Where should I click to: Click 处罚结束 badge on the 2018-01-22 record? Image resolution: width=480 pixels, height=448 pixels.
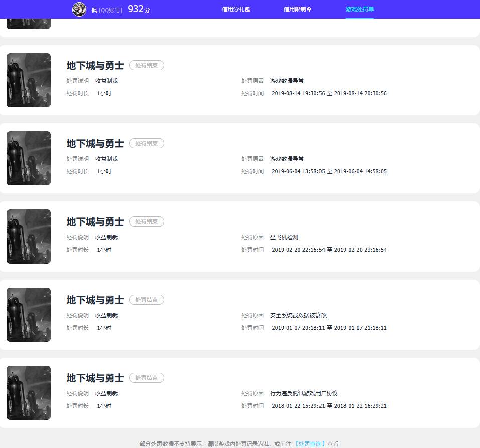146,378
